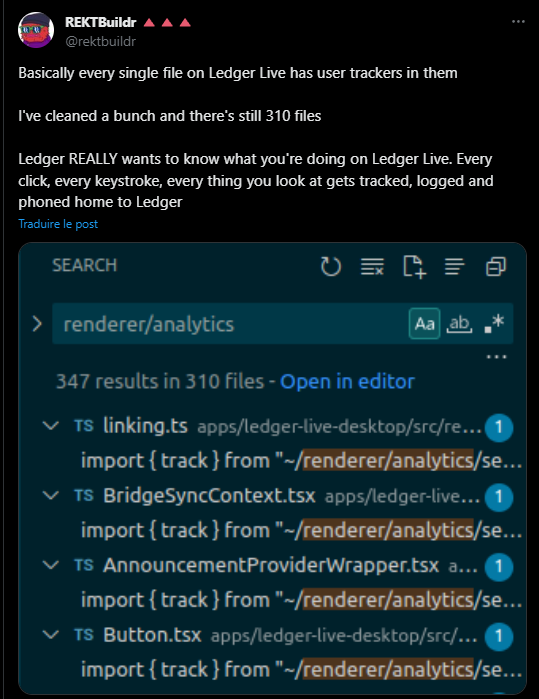Click the REKTBuildr display name
Viewport: 539px width, 699px height.
tap(101, 22)
